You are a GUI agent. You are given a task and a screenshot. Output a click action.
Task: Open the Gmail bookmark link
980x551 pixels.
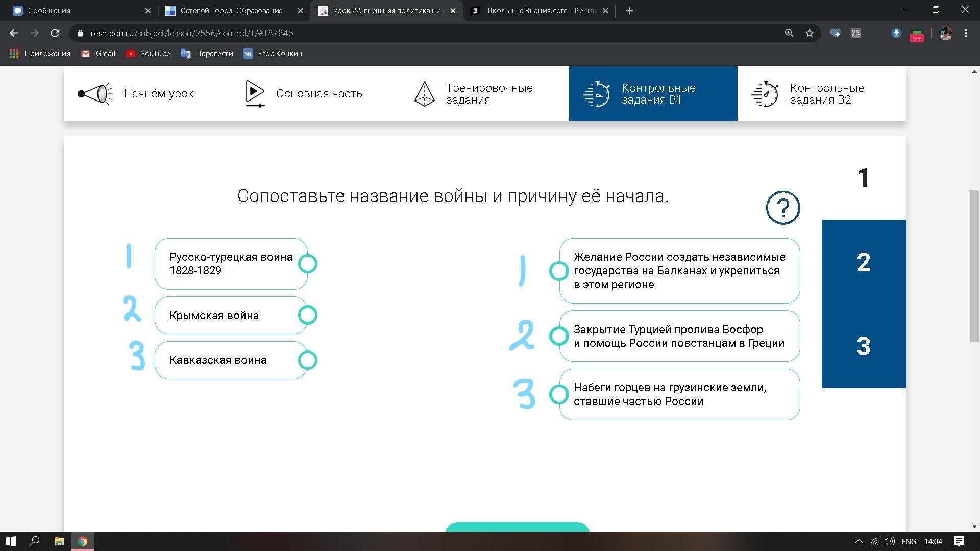point(99,54)
